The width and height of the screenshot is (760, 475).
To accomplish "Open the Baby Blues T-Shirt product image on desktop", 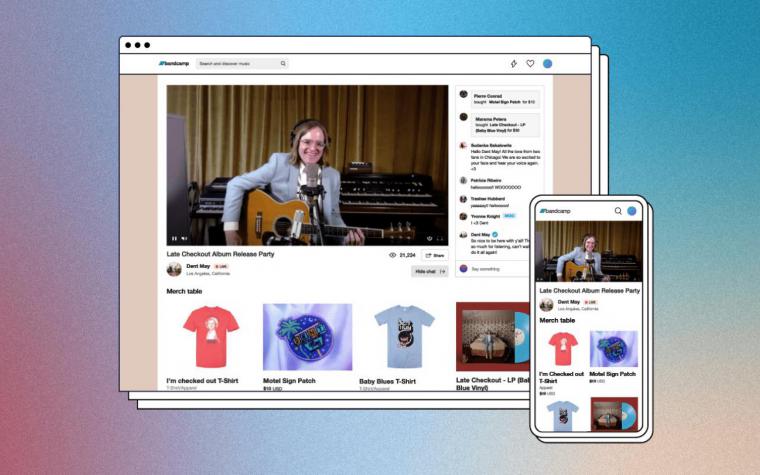I will pyautogui.click(x=405, y=336).
